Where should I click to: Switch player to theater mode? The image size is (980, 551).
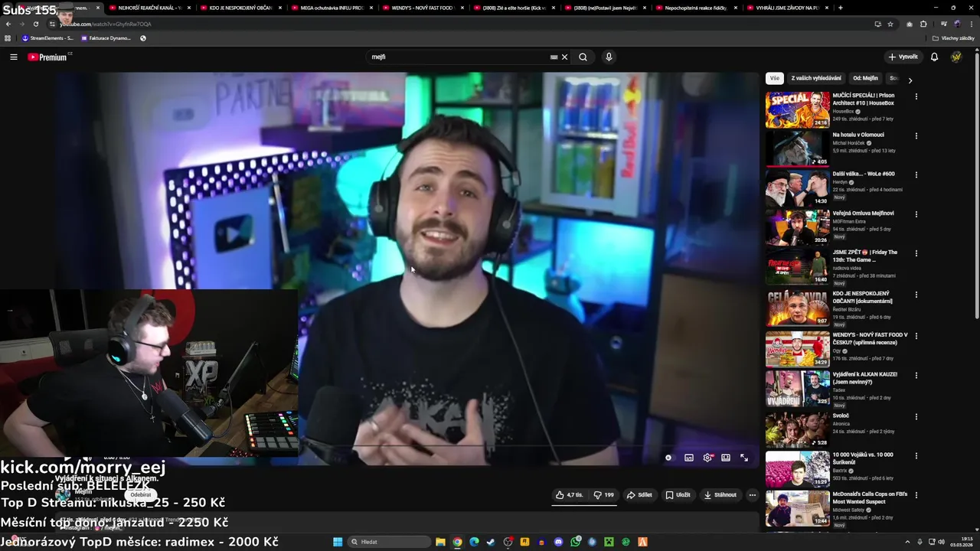[726, 458]
